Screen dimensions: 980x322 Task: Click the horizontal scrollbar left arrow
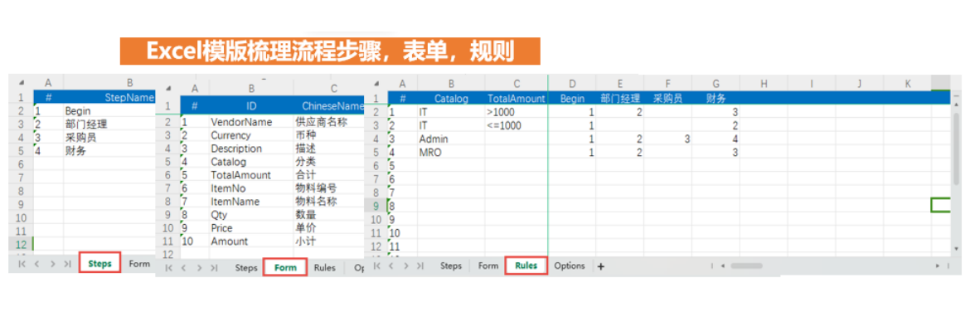pos(722,266)
